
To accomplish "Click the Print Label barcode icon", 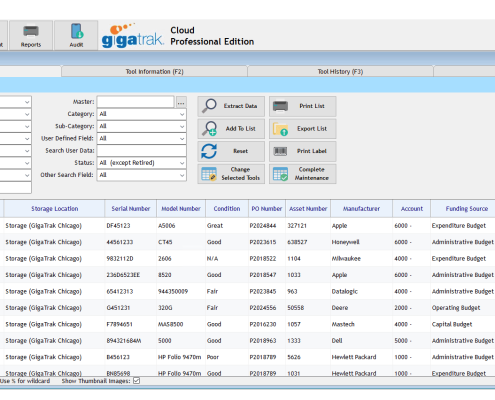I will (x=280, y=151).
